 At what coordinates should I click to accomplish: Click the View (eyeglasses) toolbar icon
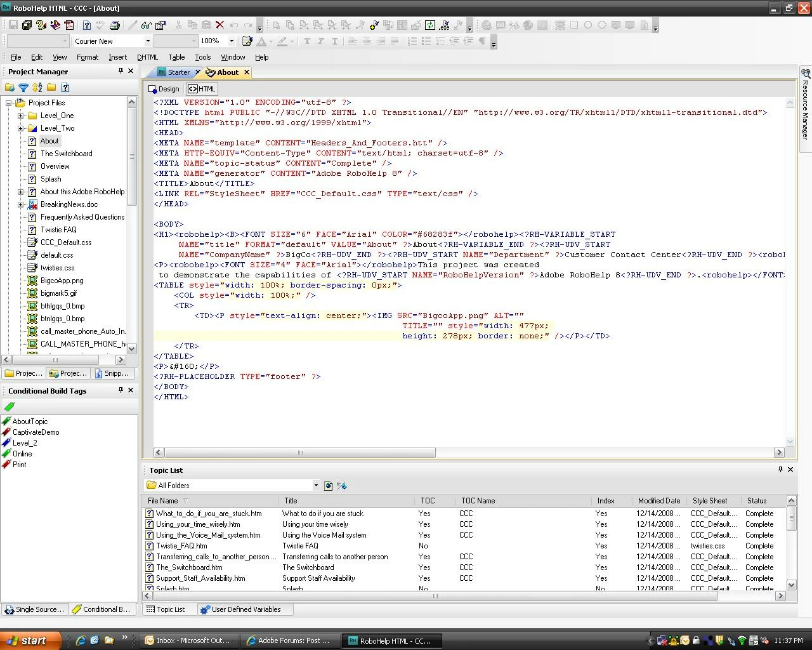pos(146,25)
